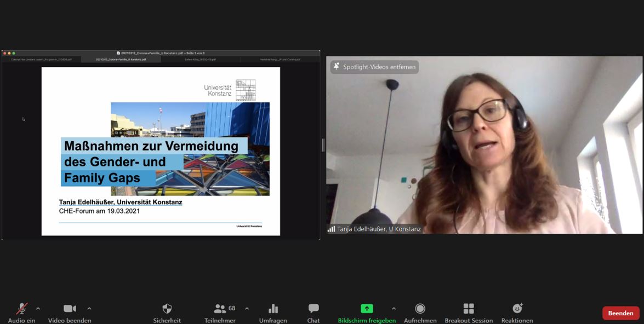The width and height of the screenshot is (644, 324).
Task: Open the Sicherheit shield icon
Action: click(167, 309)
